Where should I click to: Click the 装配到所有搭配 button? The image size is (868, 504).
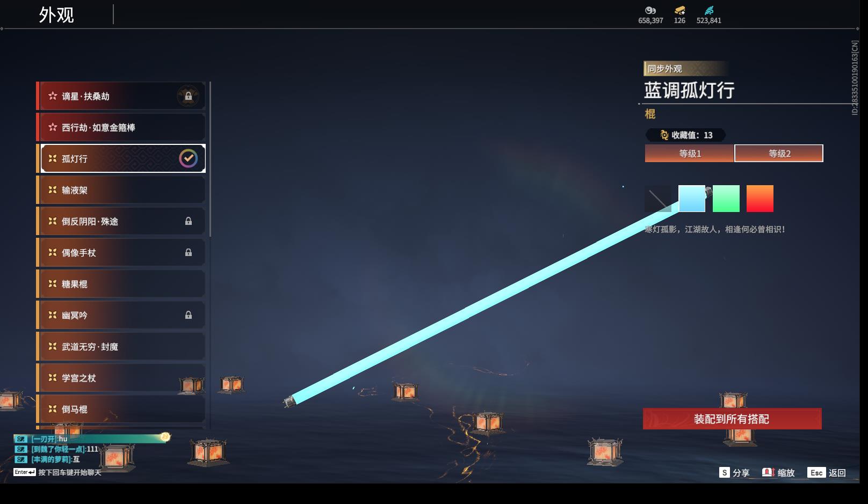click(732, 419)
